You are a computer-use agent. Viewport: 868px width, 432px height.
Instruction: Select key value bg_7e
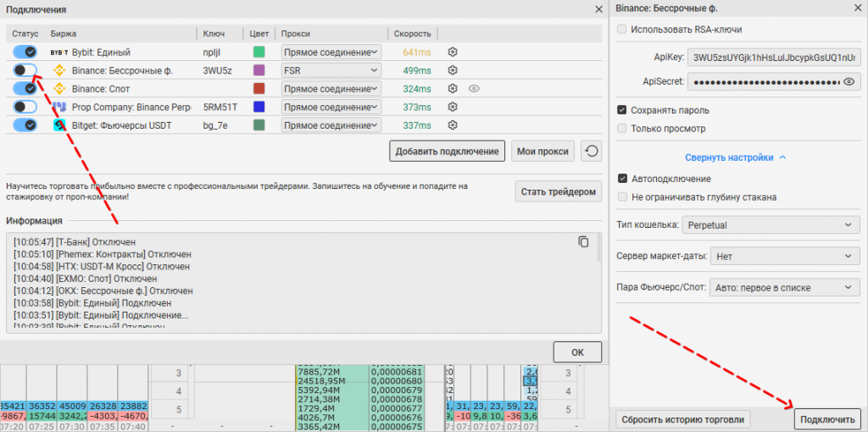(x=215, y=125)
